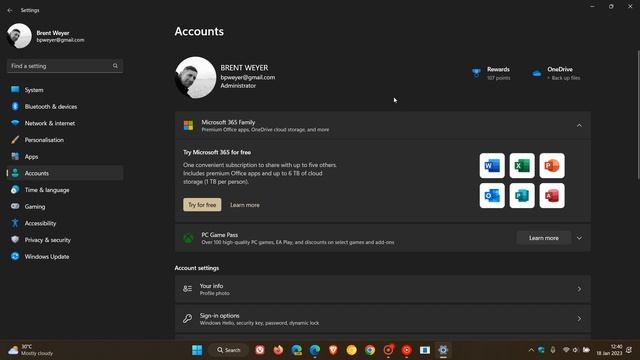
Task: Collapse the Microsoft 365 Family section
Action: (579, 126)
